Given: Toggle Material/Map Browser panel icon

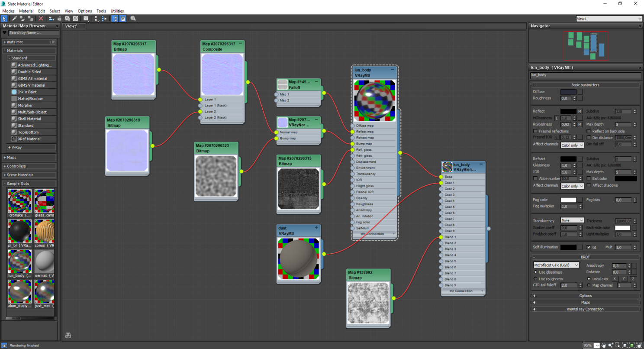Looking at the screenshot, I should (115, 19).
